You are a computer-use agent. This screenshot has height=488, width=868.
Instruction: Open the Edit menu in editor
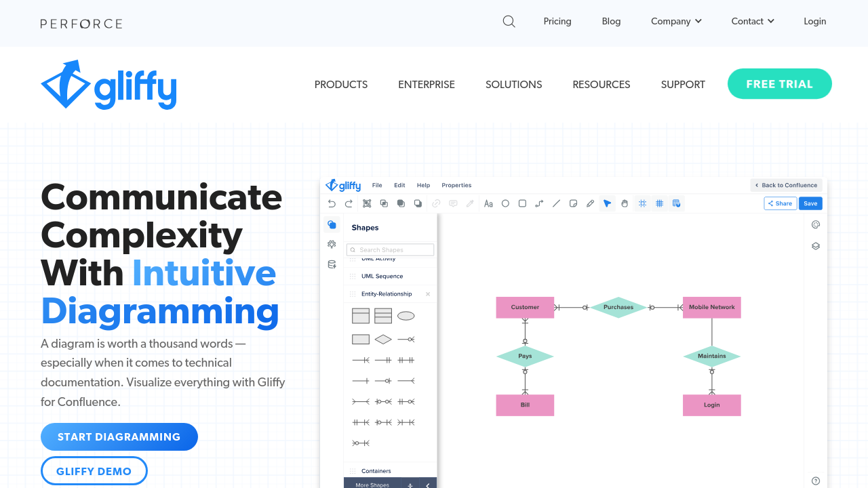point(400,185)
